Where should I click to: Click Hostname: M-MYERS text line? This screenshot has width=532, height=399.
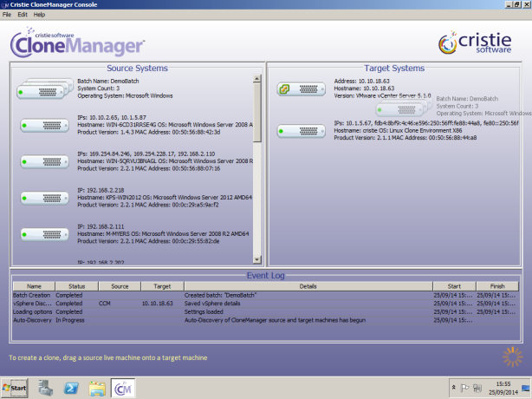[x=163, y=233]
